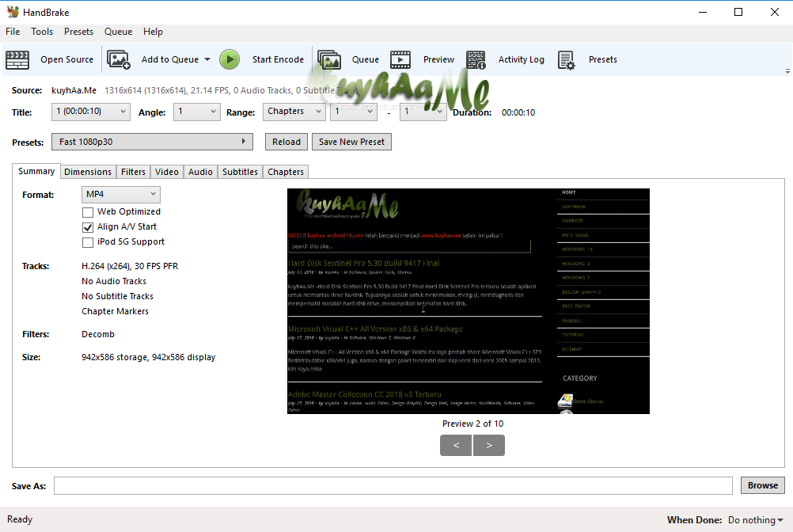Click the No Subtitle Tracks text
This screenshot has height=532, width=793.
[x=117, y=296]
